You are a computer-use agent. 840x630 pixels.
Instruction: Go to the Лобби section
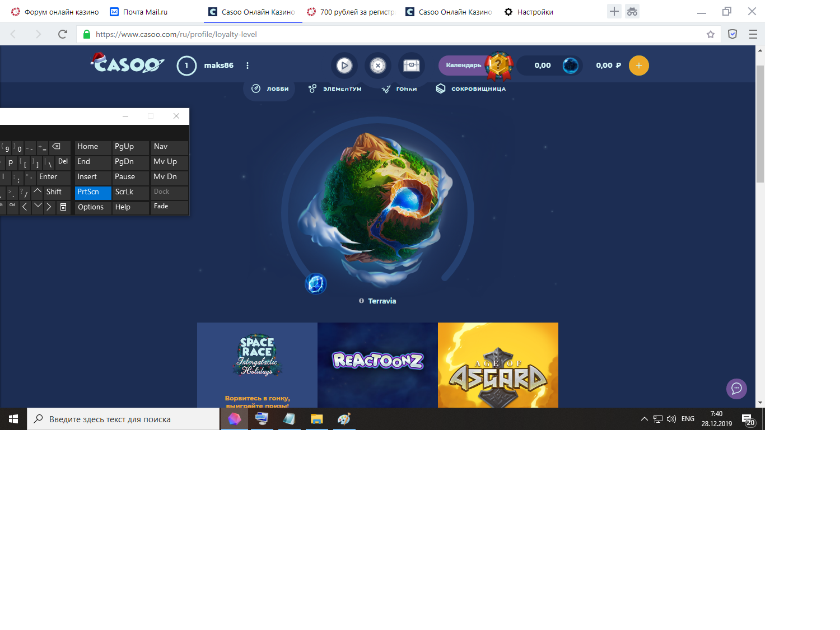[x=269, y=88]
